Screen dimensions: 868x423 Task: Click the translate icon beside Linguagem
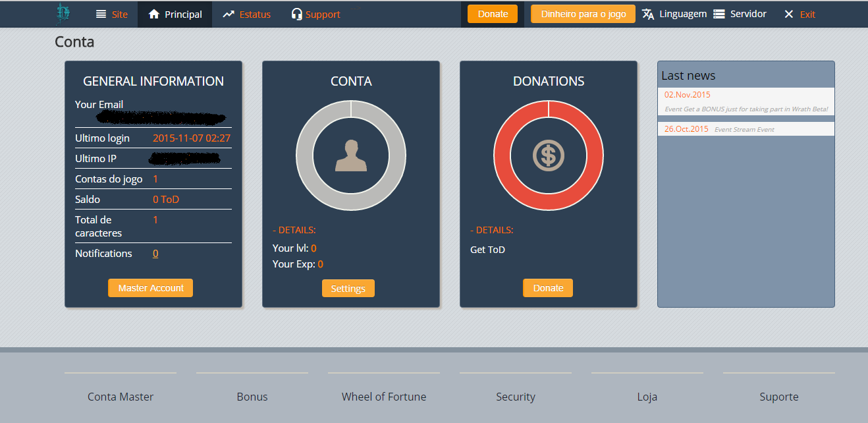(x=648, y=14)
